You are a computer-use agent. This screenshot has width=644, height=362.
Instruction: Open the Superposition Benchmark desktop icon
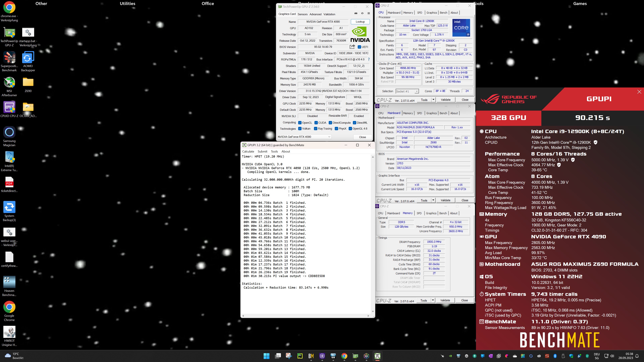point(9,62)
